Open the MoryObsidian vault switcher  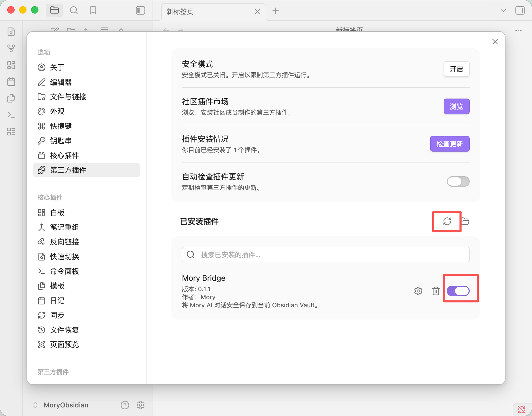[61, 405]
